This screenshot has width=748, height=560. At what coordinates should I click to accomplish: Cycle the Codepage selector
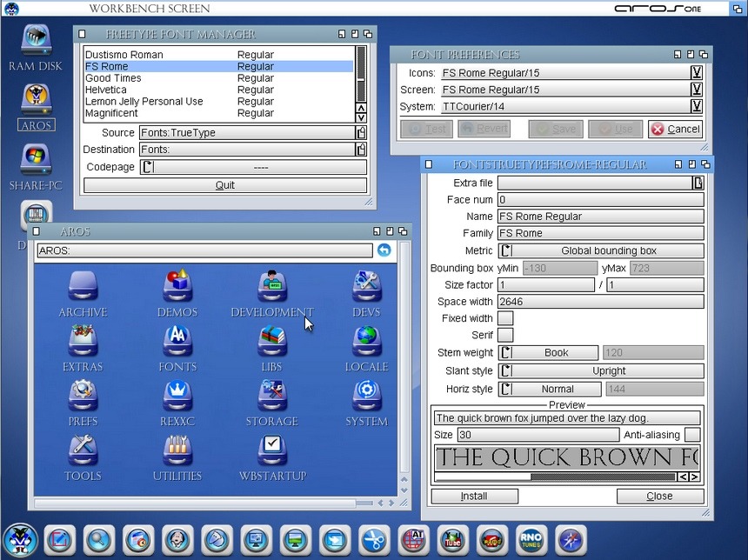coord(253,167)
